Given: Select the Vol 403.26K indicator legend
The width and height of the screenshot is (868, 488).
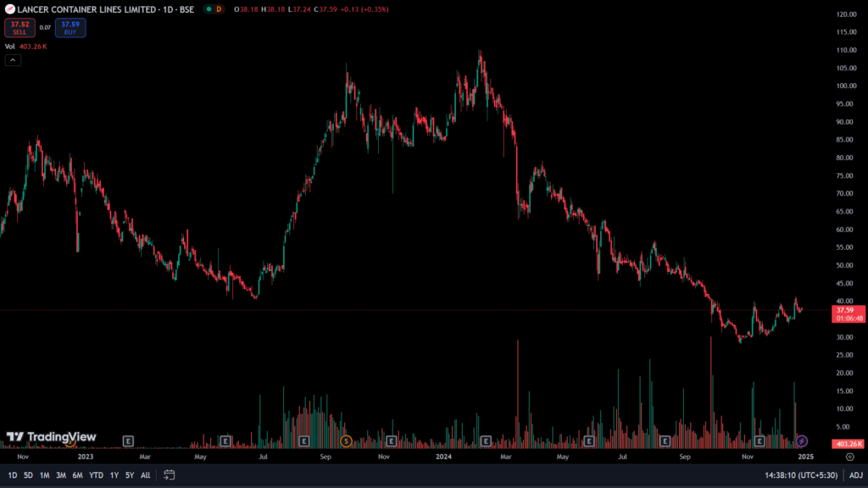Looking at the screenshot, I should [26, 47].
